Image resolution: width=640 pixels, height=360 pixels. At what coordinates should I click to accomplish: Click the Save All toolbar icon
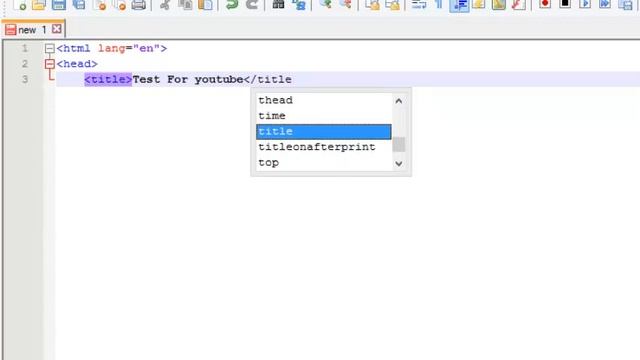(79, 4)
